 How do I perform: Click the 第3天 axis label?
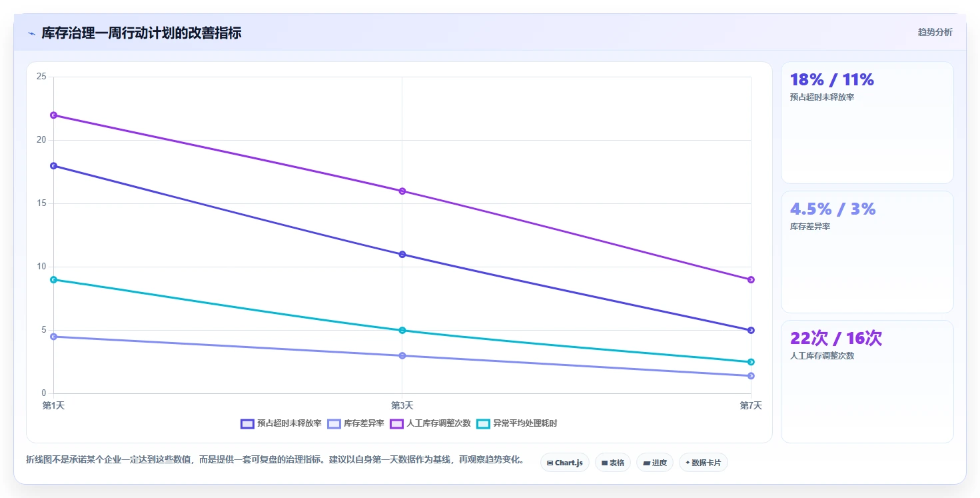[402, 405]
